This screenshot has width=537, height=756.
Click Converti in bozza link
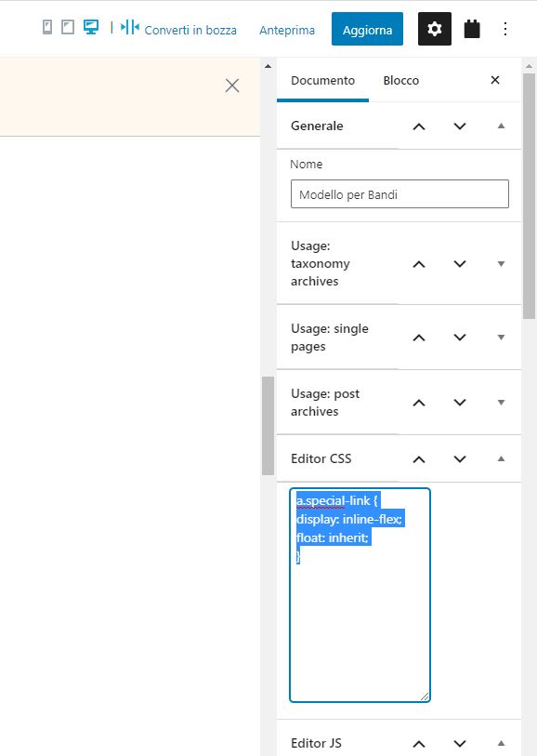190,30
